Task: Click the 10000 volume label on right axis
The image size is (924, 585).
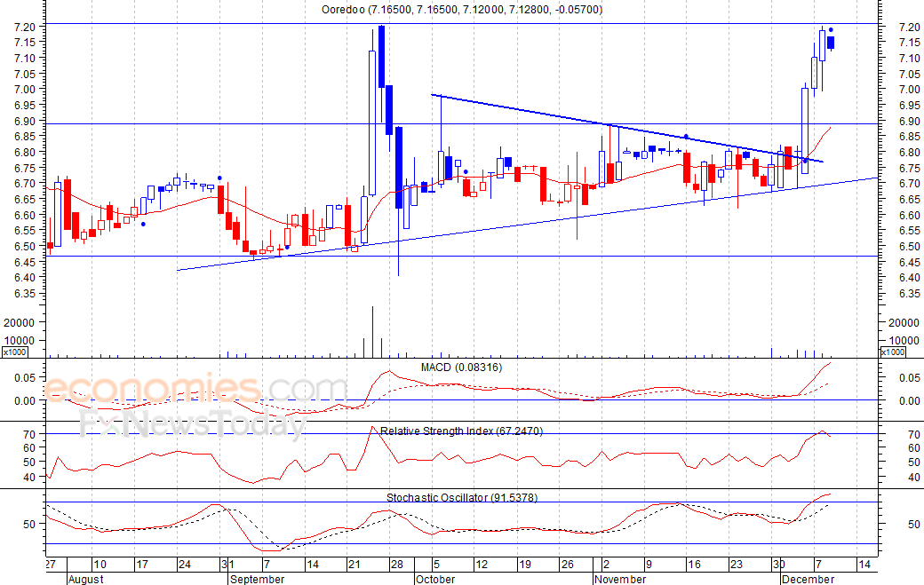Action: tap(904, 340)
